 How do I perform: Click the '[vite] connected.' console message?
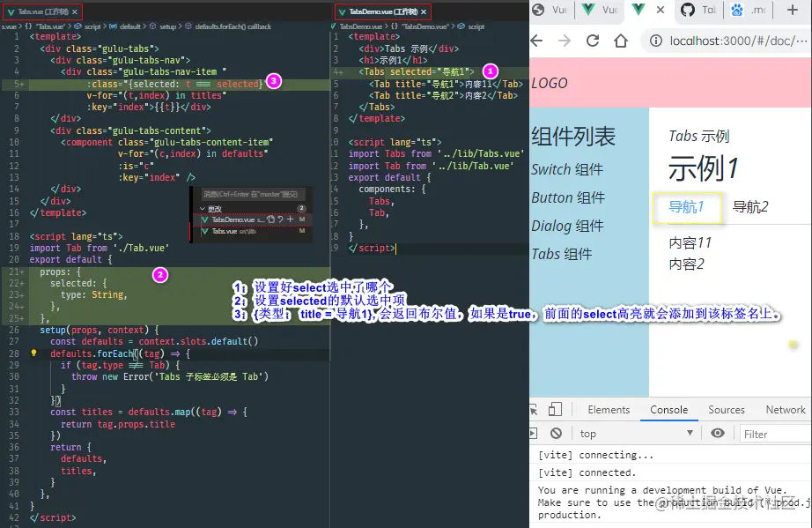[587, 472]
